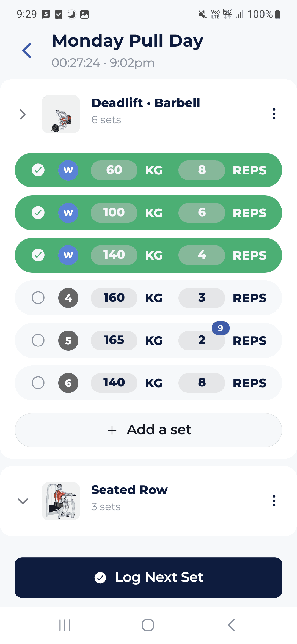Edit the reps field showing 3
The height and width of the screenshot is (644, 297).
[x=202, y=298]
